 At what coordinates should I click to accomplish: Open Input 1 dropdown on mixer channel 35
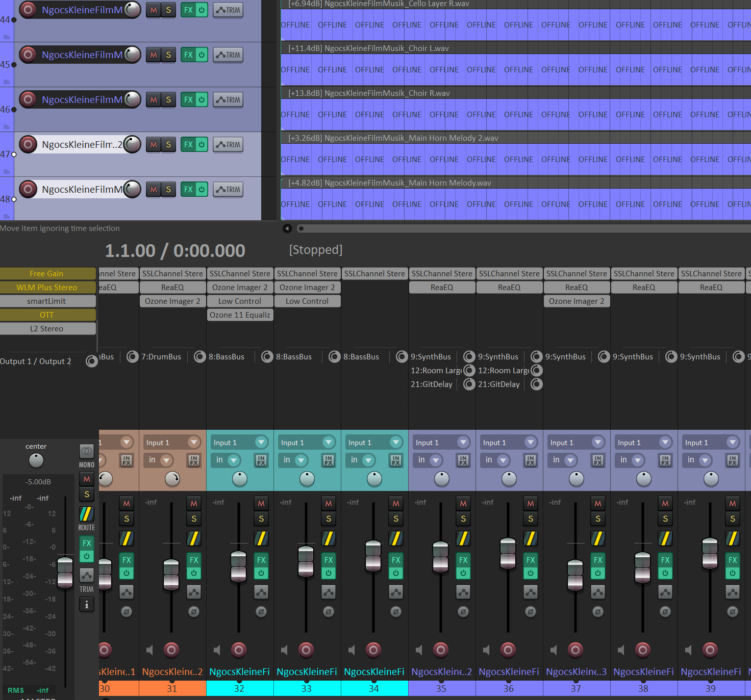tap(441, 443)
